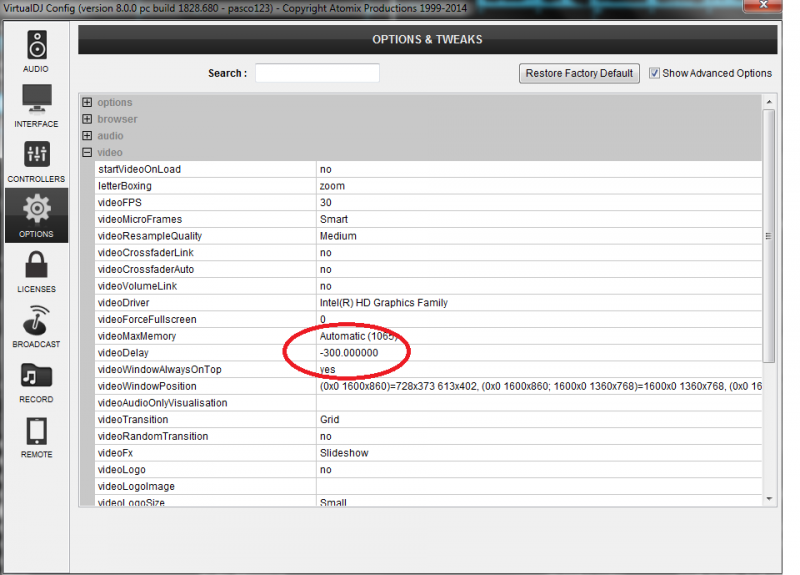Select the videoDelay value -300.000000
Image resolution: width=800 pixels, height=575 pixels.
tap(363, 353)
